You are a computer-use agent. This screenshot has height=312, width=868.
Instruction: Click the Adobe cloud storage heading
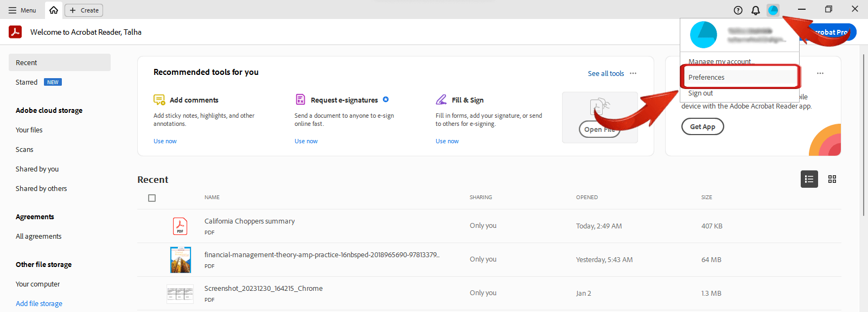pos(49,110)
